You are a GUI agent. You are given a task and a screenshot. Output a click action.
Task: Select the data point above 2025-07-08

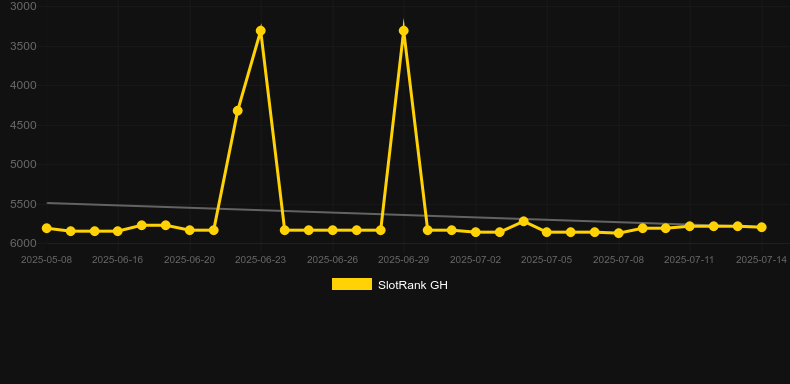[x=619, y=233]
